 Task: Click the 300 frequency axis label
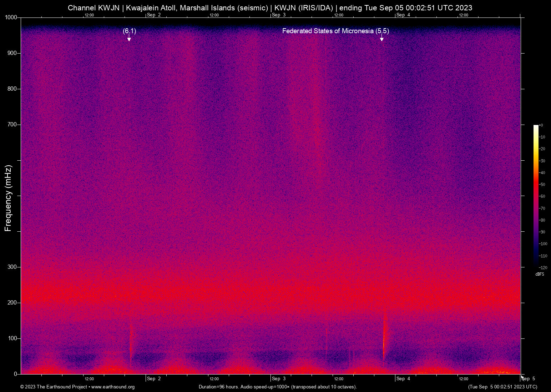point(12,267)
